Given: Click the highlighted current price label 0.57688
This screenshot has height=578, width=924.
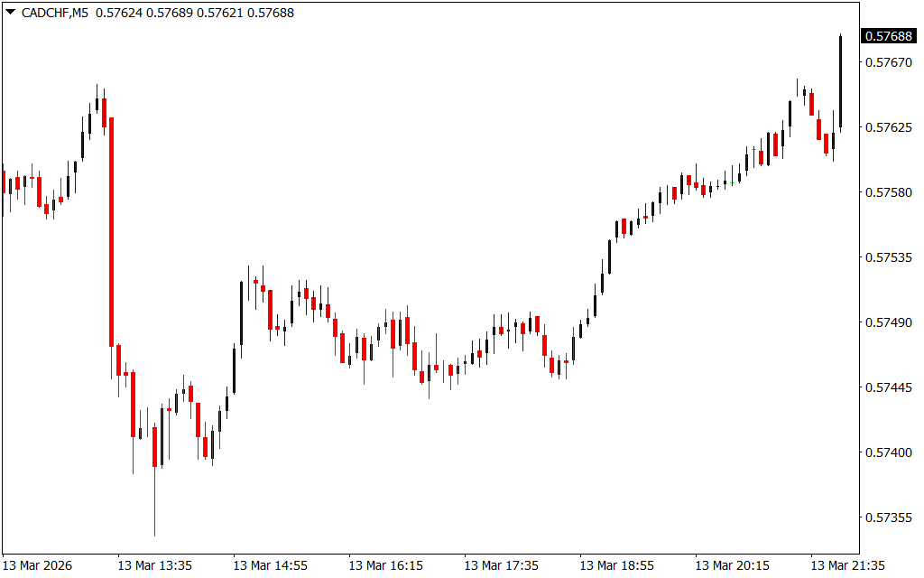Looking at the screenshot, I should tap(888, 36).
